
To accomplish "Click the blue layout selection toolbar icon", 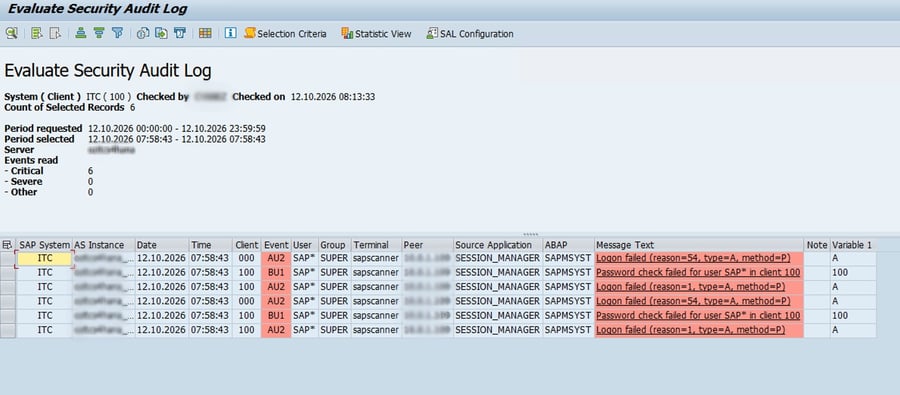I will pyautogui.click(x=180, y=33).
